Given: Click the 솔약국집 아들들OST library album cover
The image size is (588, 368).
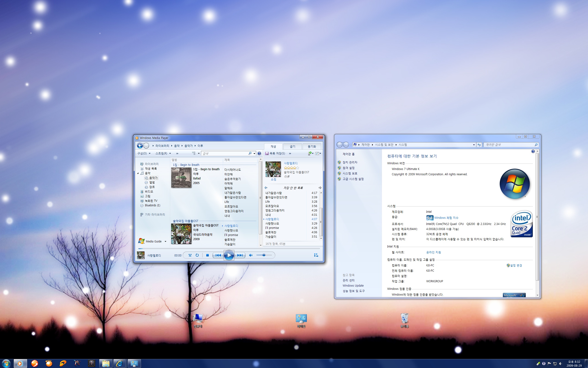Looking at the screenshot, I should tap(181, 234).
